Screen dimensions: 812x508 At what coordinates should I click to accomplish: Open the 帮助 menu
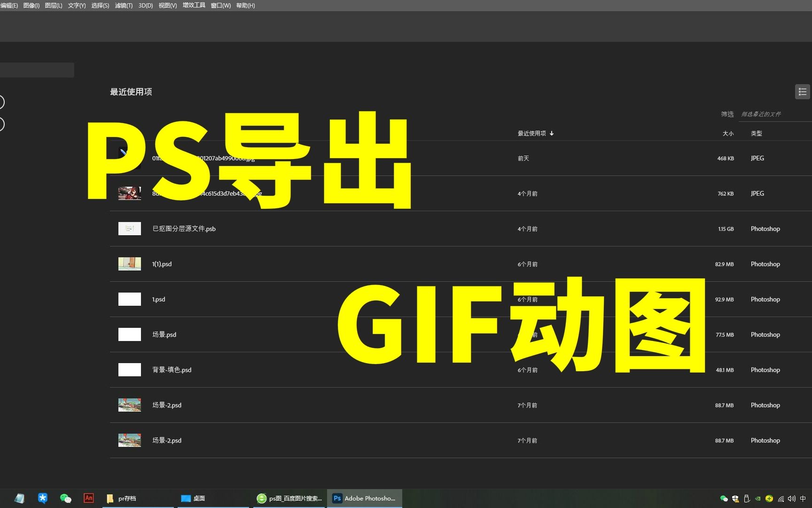(246, 5)
